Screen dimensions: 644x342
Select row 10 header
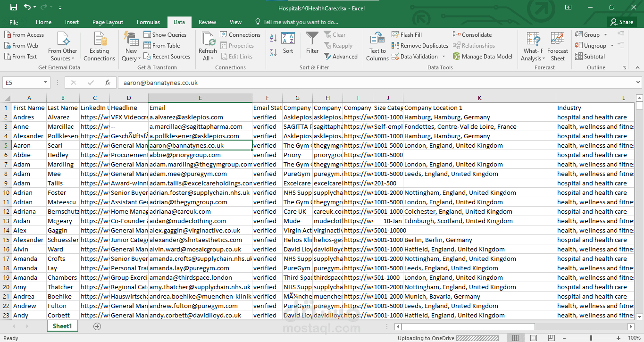[x=6, y=192]
